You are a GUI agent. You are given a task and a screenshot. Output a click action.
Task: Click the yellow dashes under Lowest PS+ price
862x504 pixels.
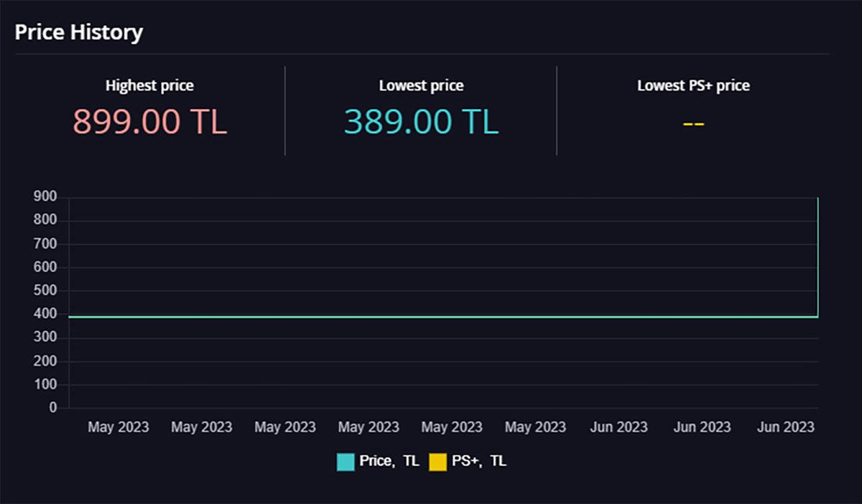(x=693, y=123)
